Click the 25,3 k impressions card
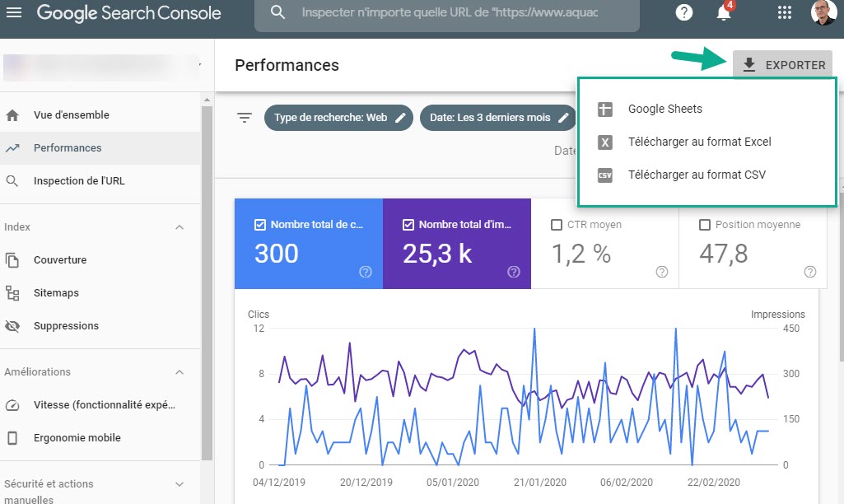 457,244
